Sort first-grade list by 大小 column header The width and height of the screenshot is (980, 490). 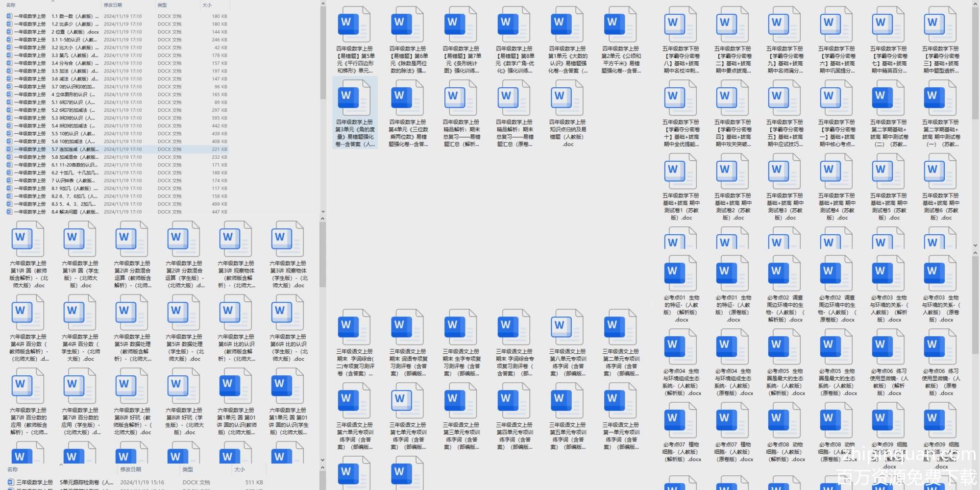207,5
